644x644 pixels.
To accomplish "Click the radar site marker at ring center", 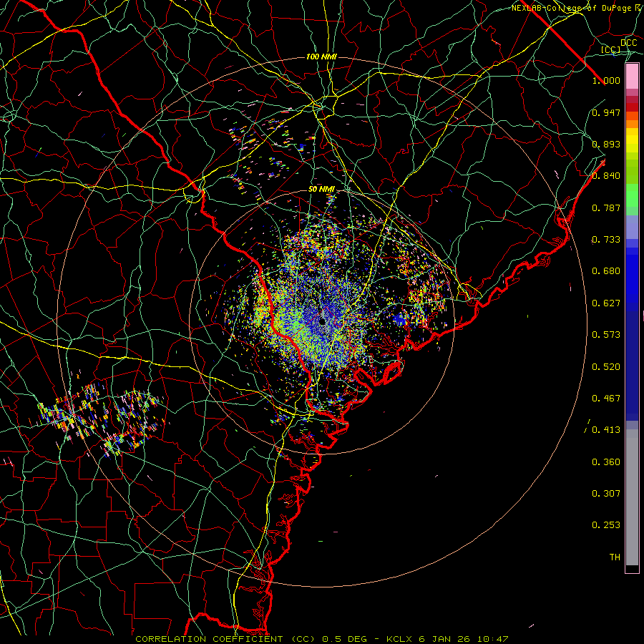I will (323, 321).
